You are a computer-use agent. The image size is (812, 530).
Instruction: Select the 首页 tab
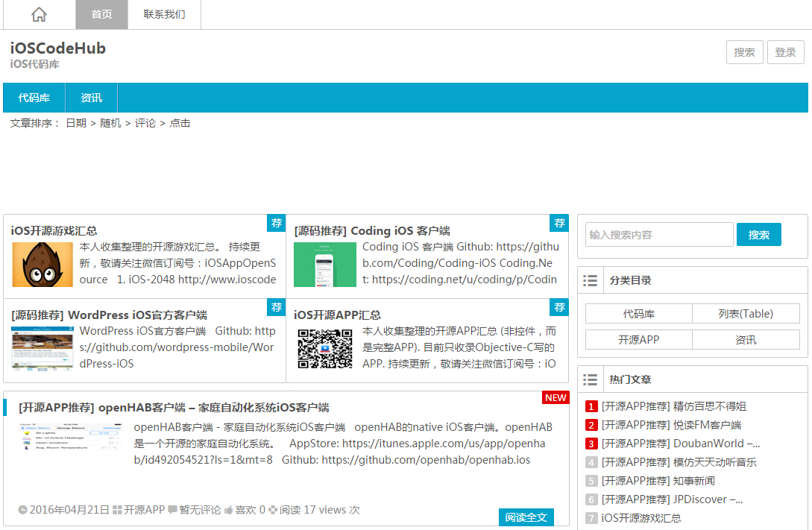coord(101,14)
